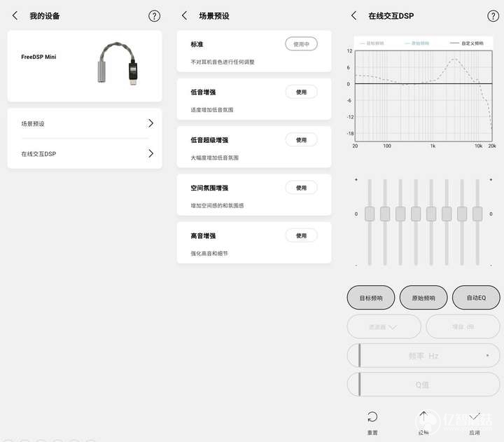Activate the 低音超级增强 preset with 使用
The height and width of the screenshot is (442, 504).
(x=301, y=140)
